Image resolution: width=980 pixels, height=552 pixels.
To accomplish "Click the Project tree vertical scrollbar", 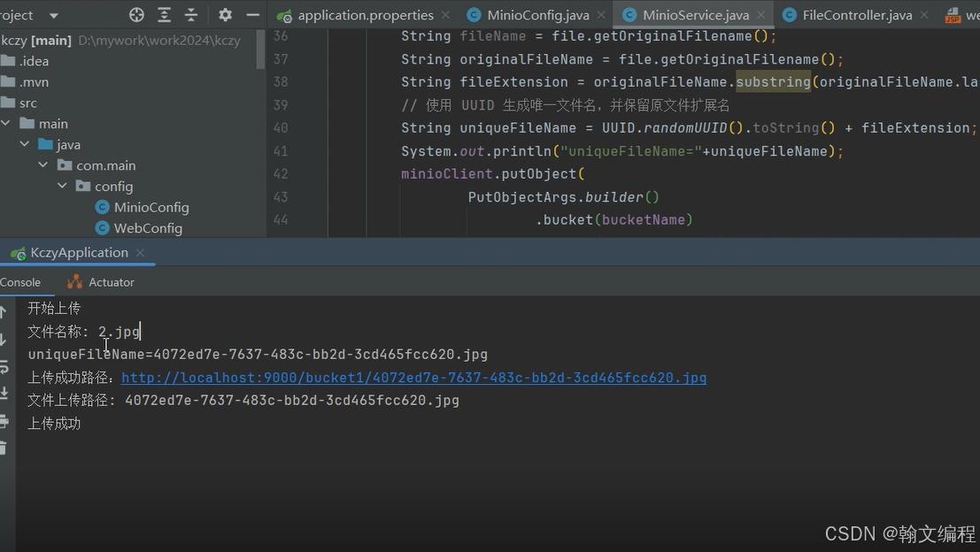I will pyautogui.click(x=260, y=50).
